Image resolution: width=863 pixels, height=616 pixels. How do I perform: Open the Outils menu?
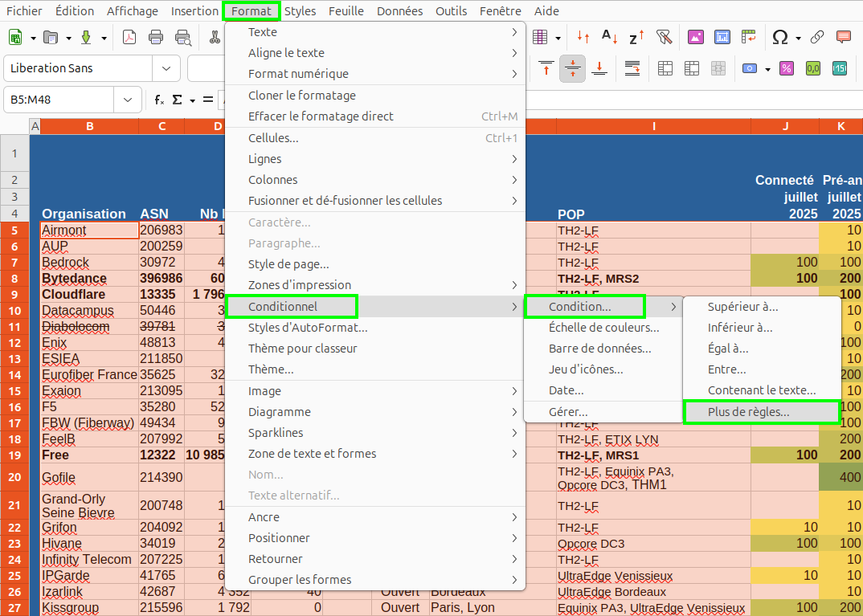pyautogui.click(x=452, y=11)
